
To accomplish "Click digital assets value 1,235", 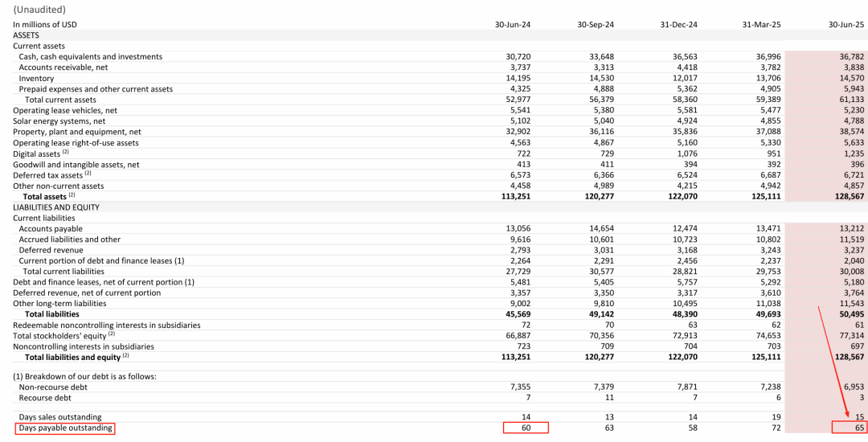I will [854, 153].
